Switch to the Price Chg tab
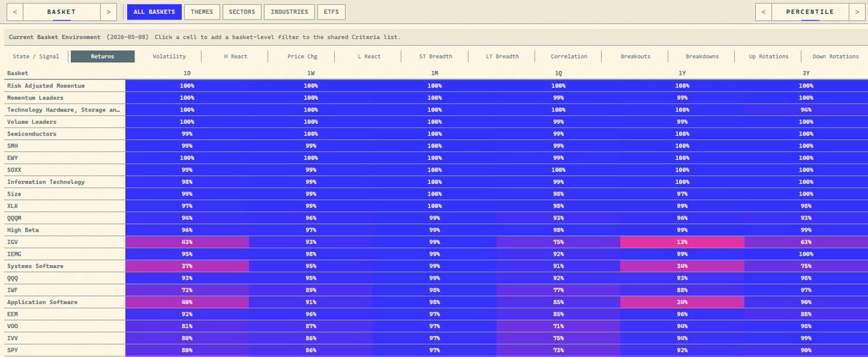 pyautogui.click(x=302, y=56)
